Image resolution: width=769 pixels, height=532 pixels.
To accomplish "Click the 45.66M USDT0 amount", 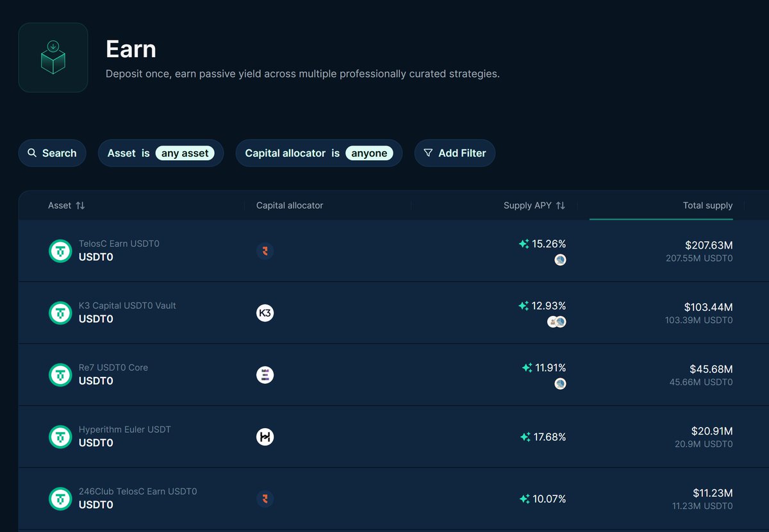I will click(701, 383).
